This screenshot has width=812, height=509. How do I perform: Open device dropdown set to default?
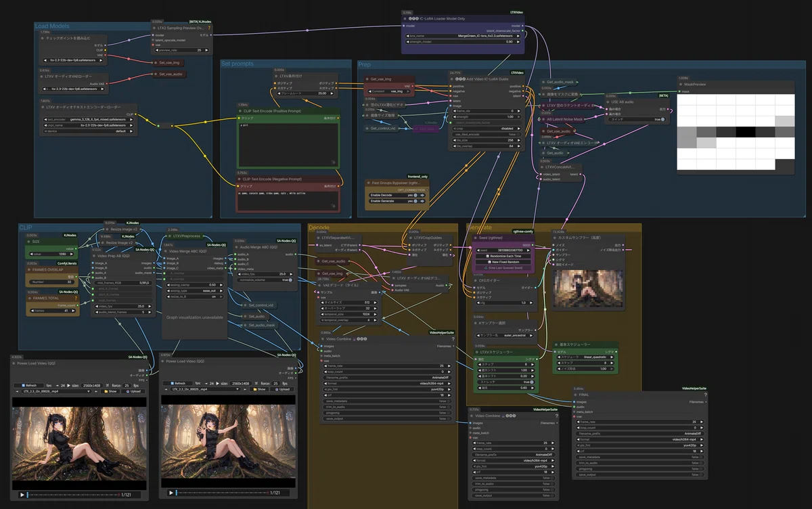coord(89,131)
